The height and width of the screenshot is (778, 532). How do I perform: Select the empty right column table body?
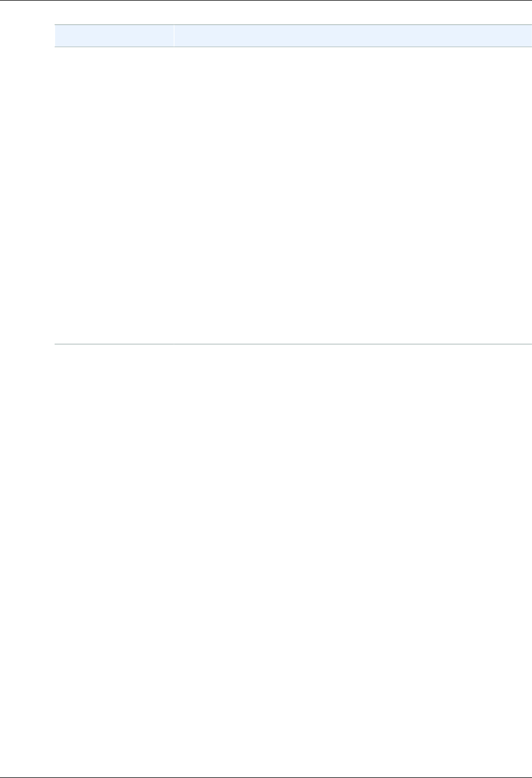pos(353,195)
